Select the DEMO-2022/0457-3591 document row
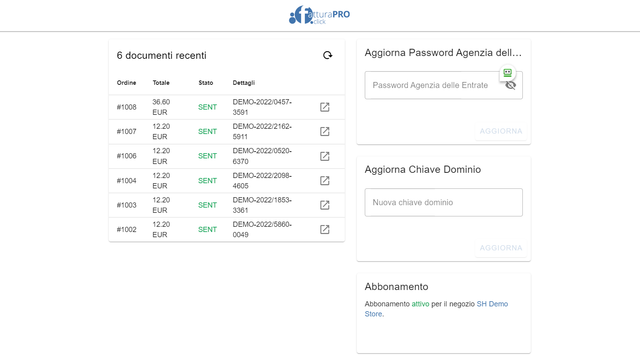This screenshot has height=360, width=640. point(227,107)
